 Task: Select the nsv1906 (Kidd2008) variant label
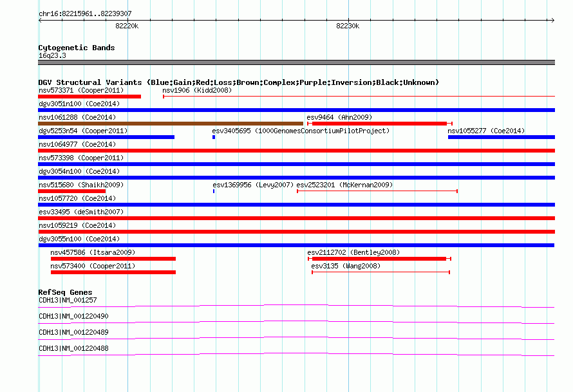[197, 90]
